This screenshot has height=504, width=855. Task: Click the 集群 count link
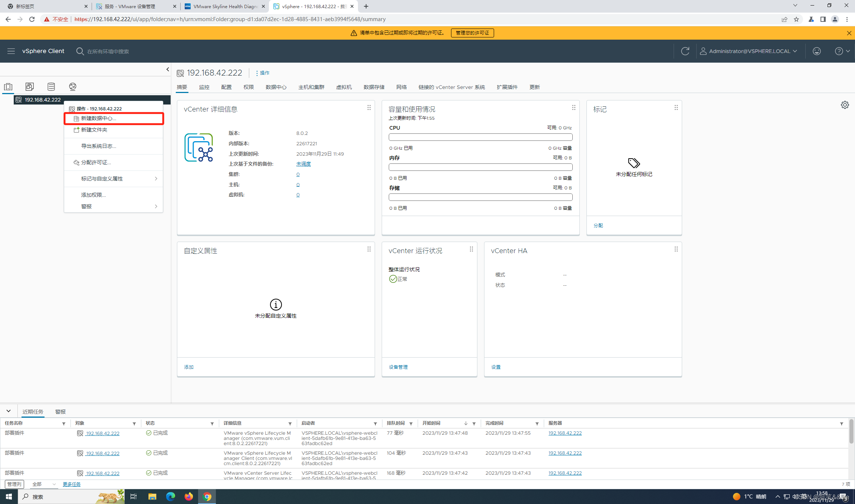[298, 174]
